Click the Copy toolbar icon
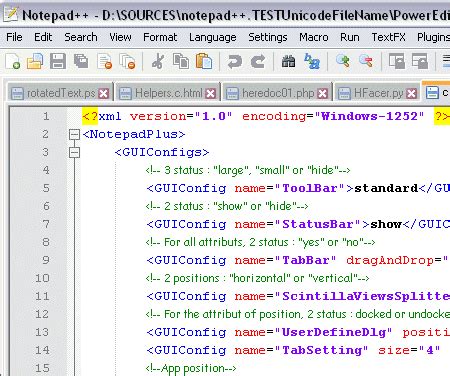450x376 pixels. [181, 62]
